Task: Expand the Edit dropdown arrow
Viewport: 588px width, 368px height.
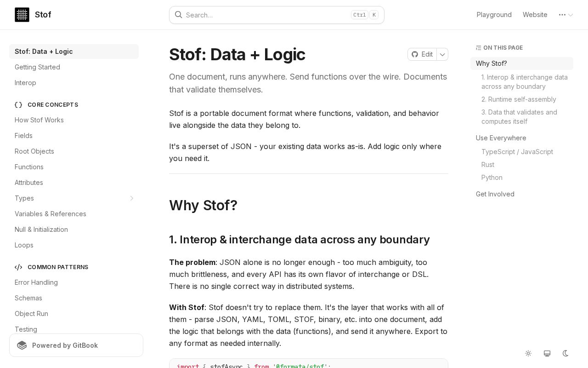Action: point(442,54)
